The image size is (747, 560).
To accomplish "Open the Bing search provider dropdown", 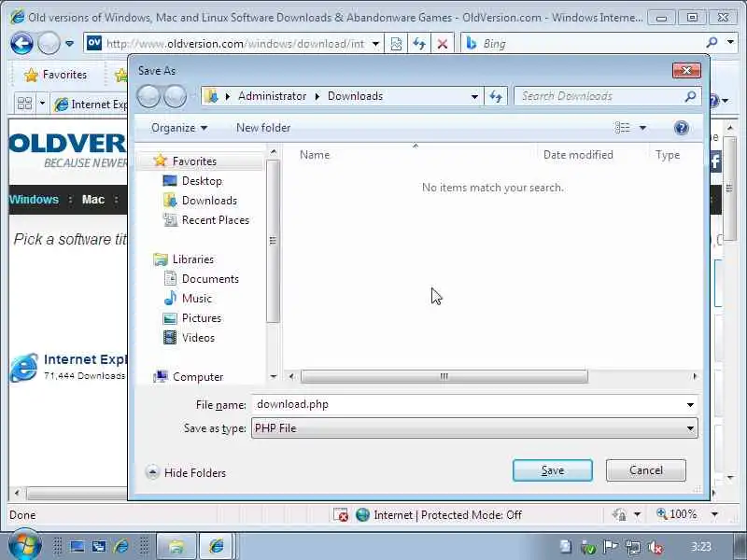I will [x=730, y=42].
